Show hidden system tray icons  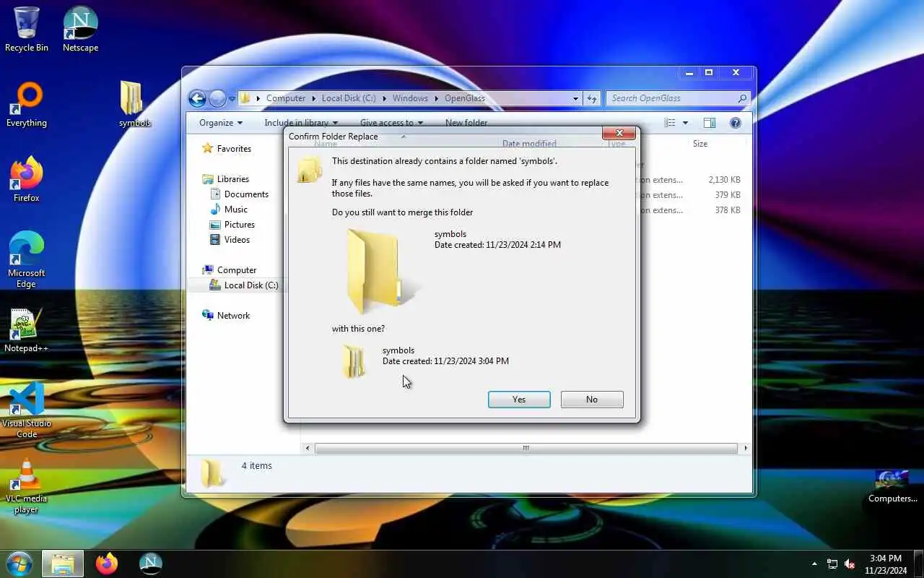click(x=814, y=564)
